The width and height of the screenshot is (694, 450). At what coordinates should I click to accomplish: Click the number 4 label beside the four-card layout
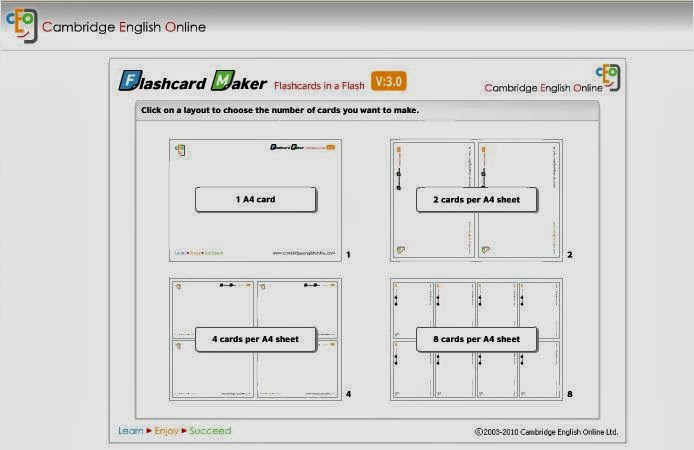(x=348, y=394)
